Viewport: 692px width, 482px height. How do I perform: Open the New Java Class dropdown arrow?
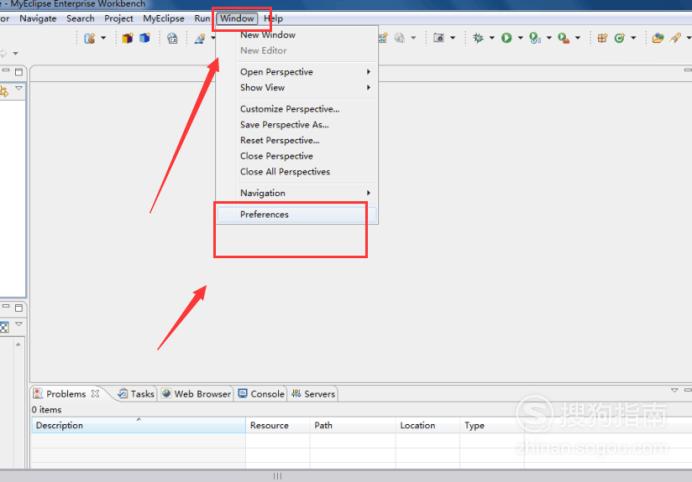pyautogui.click(x=633, y=38)
